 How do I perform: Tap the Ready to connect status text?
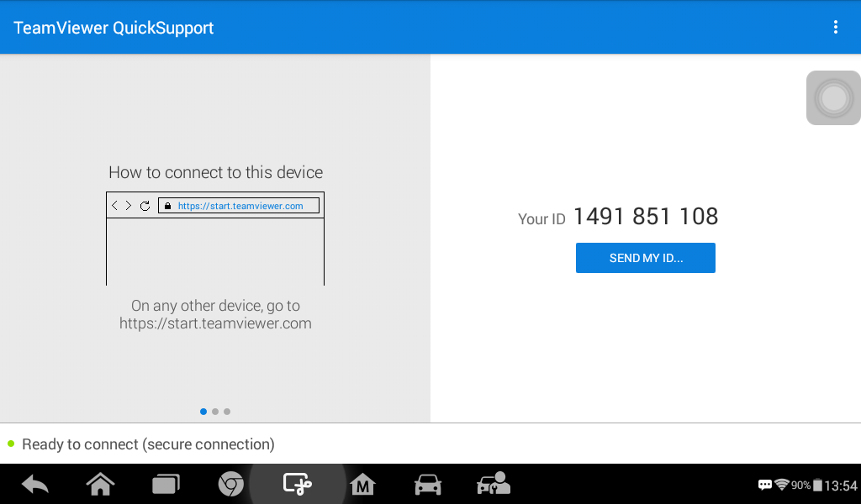pos(148,444)
